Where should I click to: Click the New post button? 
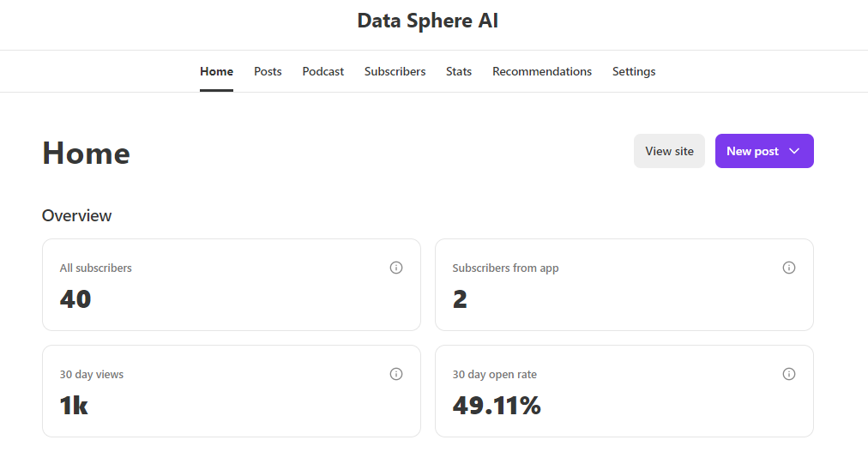(x=752, y=151)
